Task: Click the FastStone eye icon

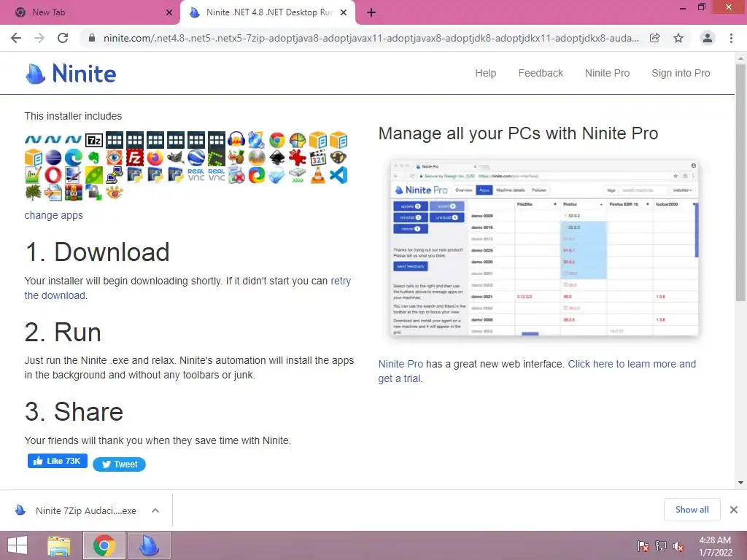Action: [x=115, y=157]
